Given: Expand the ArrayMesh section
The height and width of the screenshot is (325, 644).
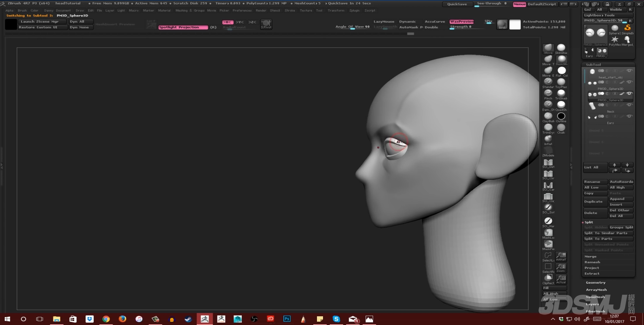Looking at the screenshot, I should coord(596,290).
